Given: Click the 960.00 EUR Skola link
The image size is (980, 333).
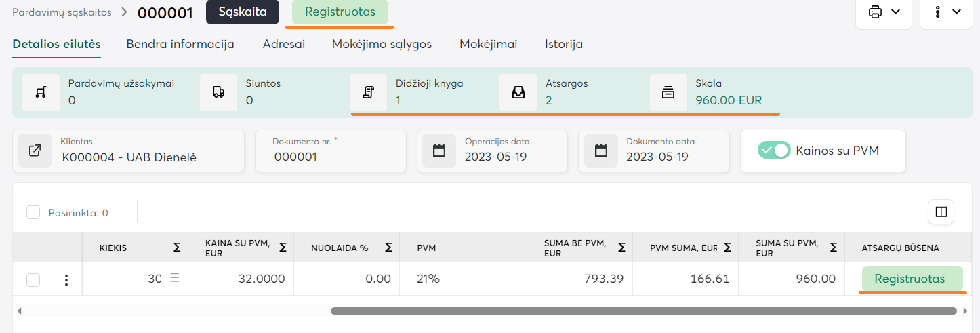Looking at the screenshot, I should (x=729, y=100).
